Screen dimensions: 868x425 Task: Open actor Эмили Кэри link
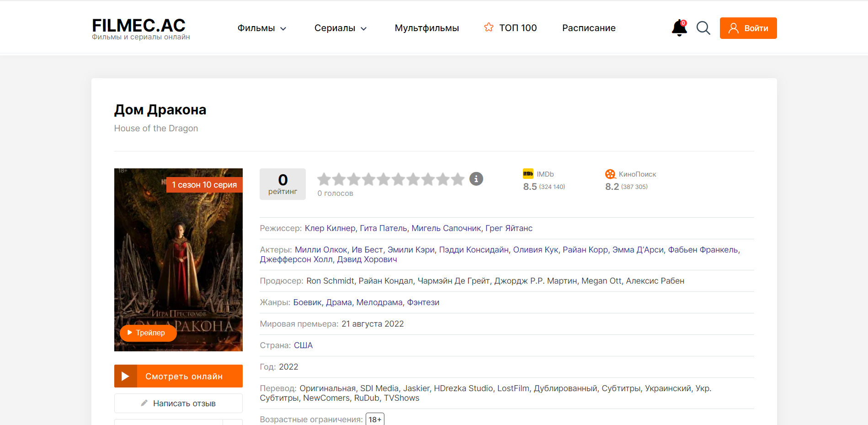(411, 250)
